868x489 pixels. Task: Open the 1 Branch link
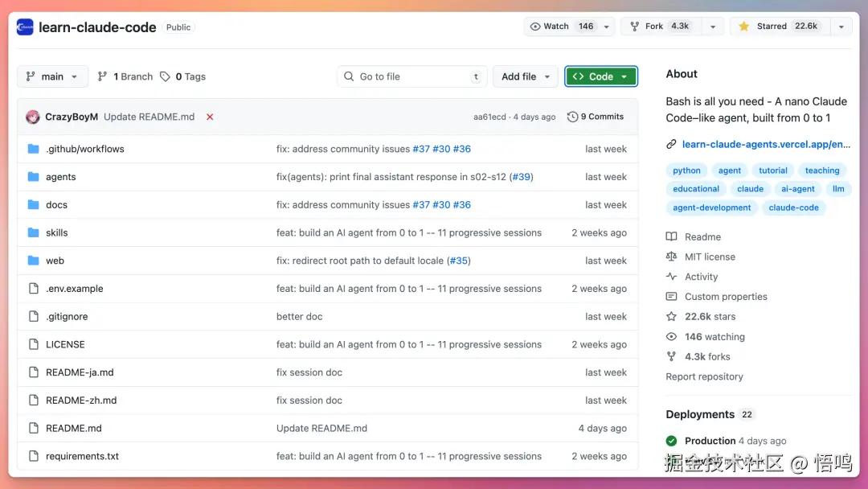125,76
